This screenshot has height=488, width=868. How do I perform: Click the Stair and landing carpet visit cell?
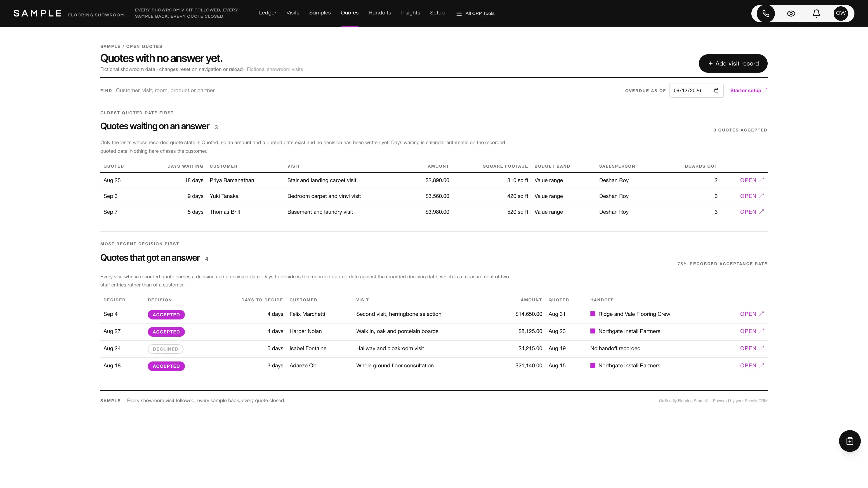[x=321, y=180]
